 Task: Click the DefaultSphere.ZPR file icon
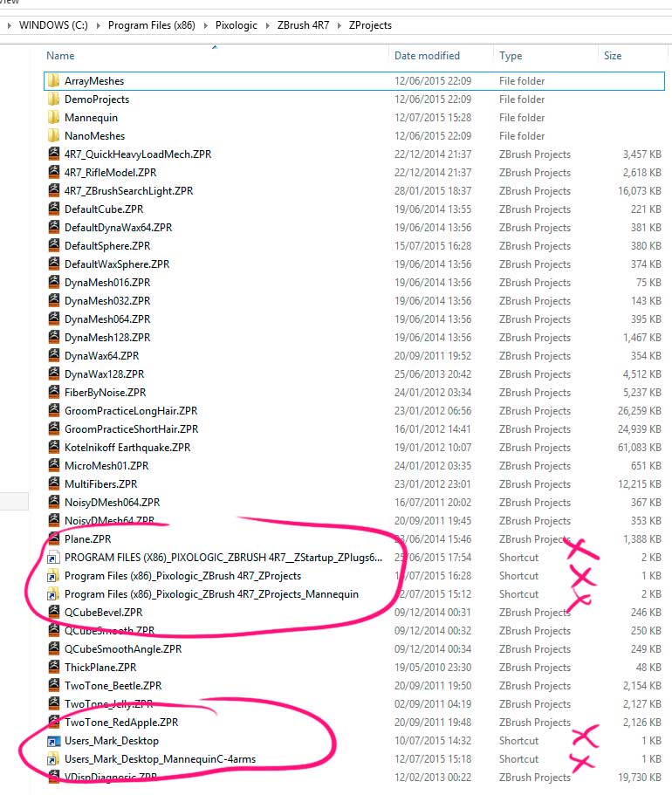53,245
